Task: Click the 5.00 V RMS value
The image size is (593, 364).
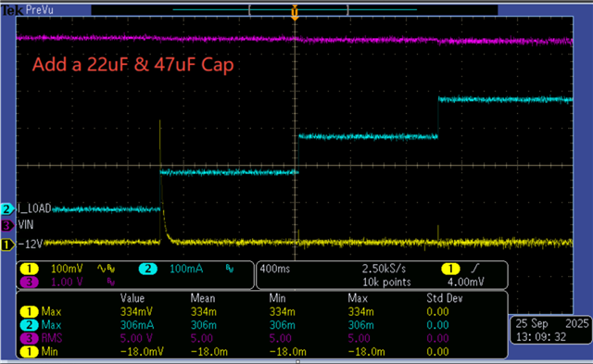Action: tap(136, 338)
